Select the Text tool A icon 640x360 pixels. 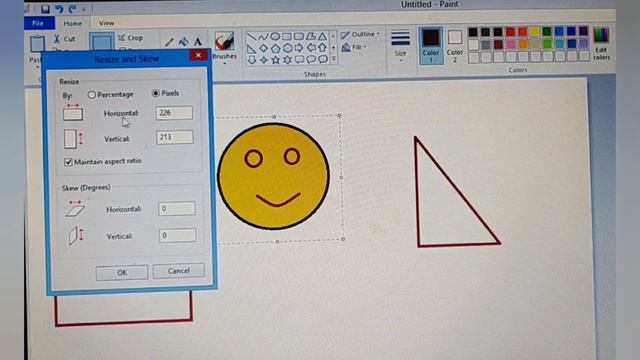click(198, 41)
